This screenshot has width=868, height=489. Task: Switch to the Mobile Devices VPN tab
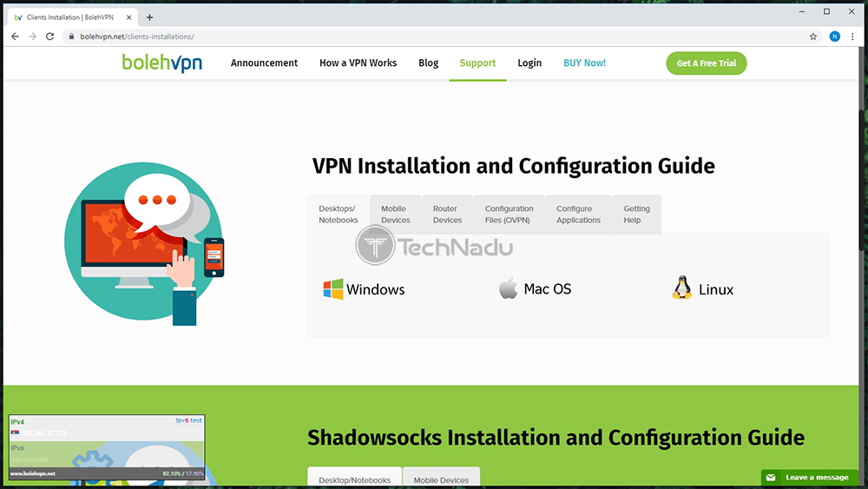click(x=396, y=215)
